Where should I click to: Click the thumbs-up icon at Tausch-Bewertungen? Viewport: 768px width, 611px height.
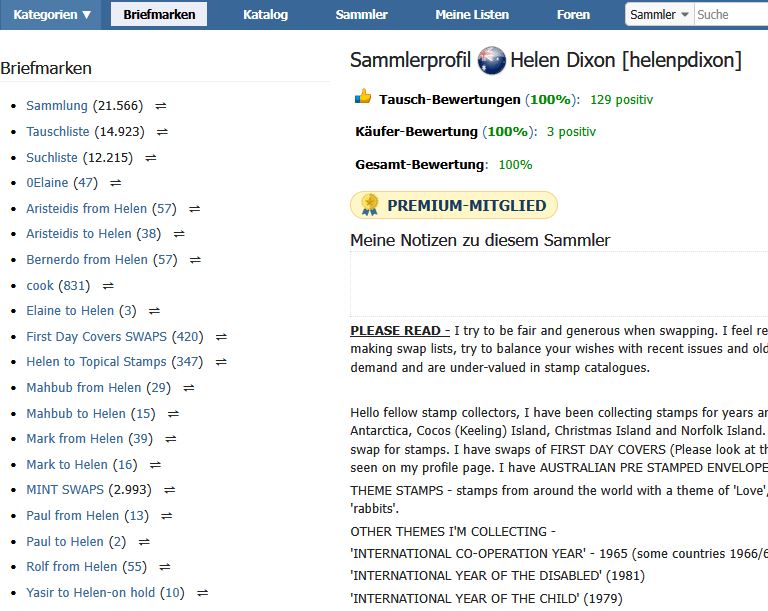[363, 97]
